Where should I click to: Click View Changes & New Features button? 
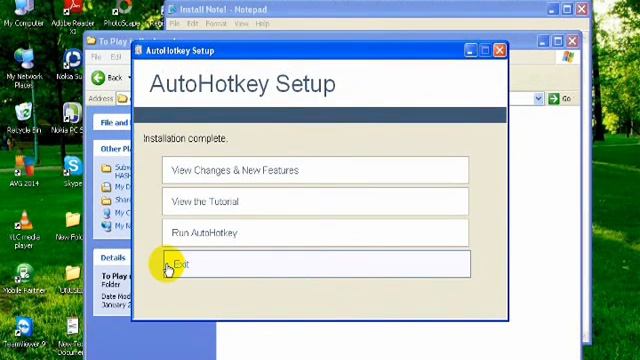coord(315,170)
